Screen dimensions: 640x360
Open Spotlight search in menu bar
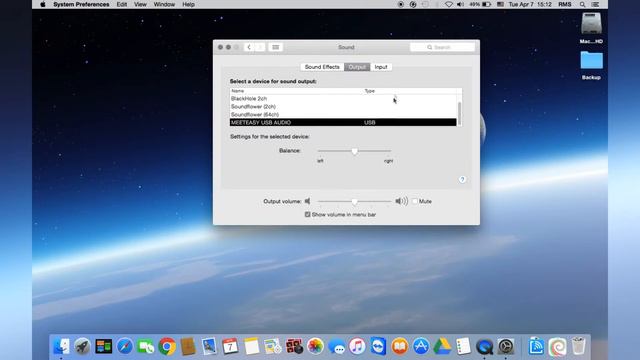pos(582,4)
